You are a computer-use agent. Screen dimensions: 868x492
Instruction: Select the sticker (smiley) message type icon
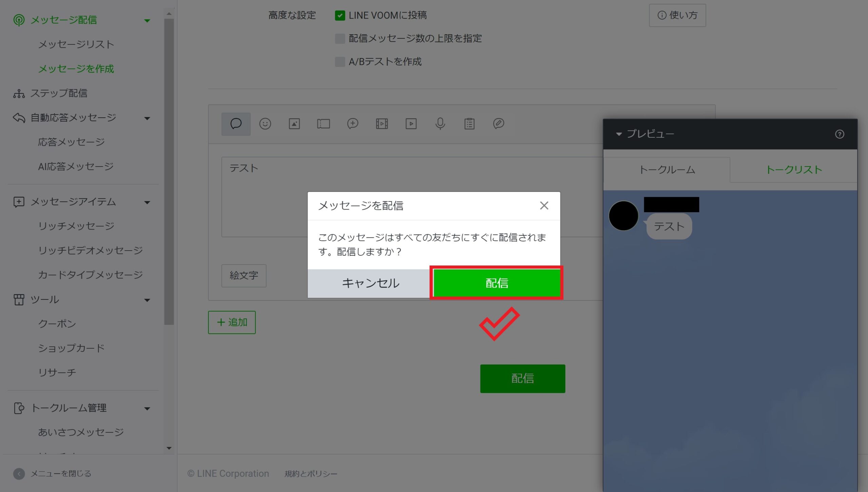click(x=265, y=124)
